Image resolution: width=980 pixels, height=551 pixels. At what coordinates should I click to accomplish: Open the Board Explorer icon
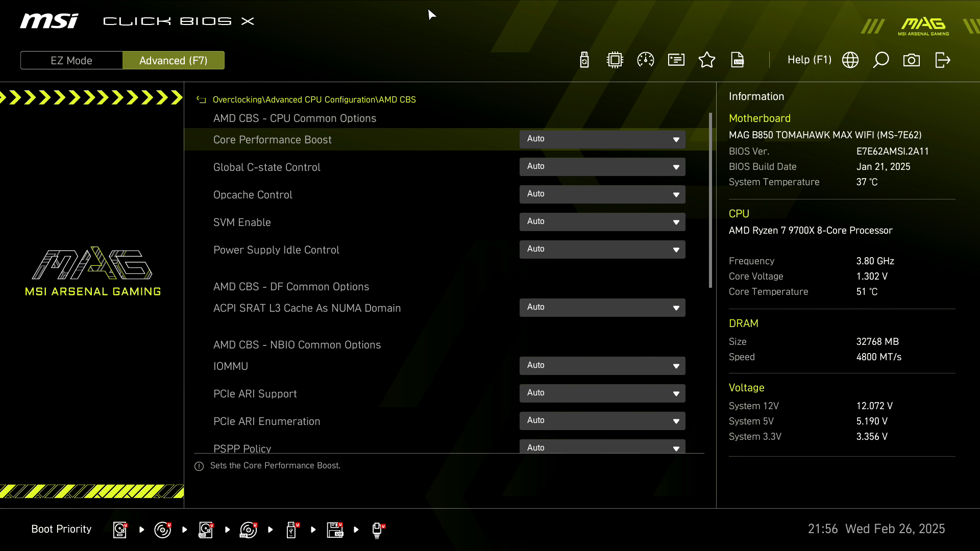[x=615, y=60]
